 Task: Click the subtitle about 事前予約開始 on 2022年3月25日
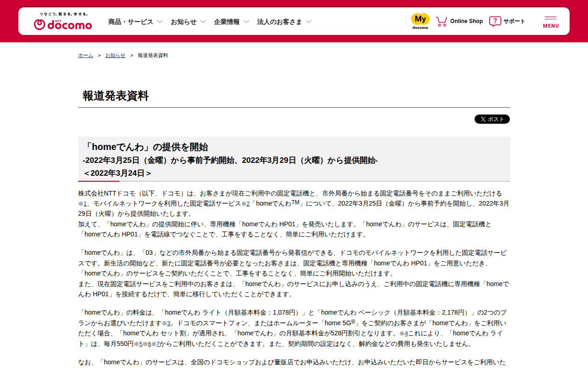click(230, 161)
